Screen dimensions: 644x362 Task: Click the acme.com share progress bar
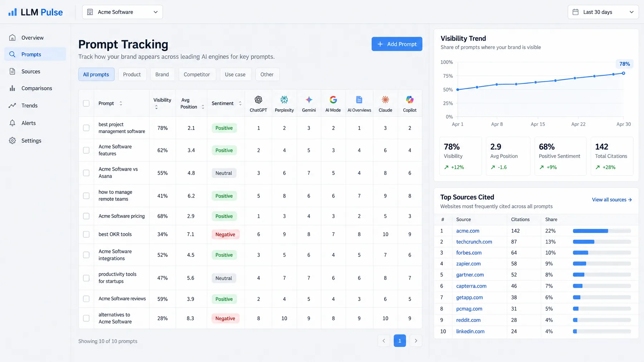coord(602,231)
